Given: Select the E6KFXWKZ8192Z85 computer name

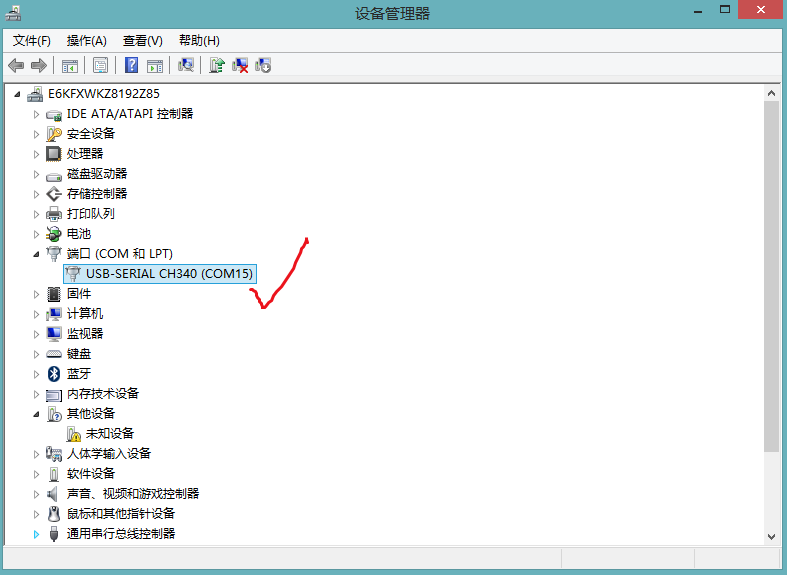Looking at the screenshot, I should 104,94.
